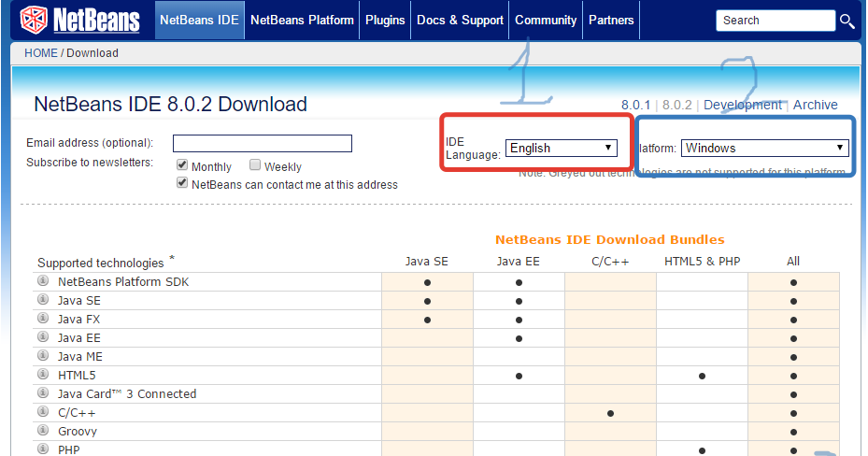Click the HOME breadcrumb link

click(x=41, y=53)
